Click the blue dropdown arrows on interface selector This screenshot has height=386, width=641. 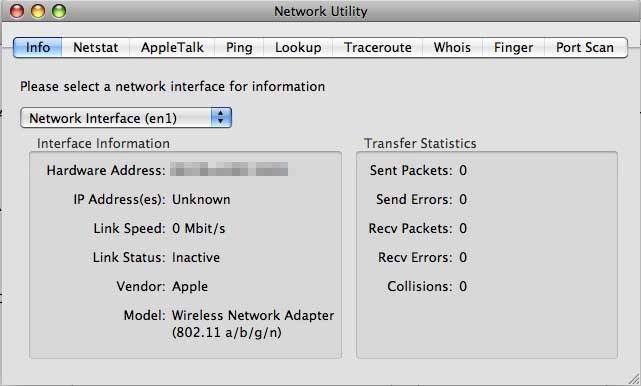(x=221, y=118)
